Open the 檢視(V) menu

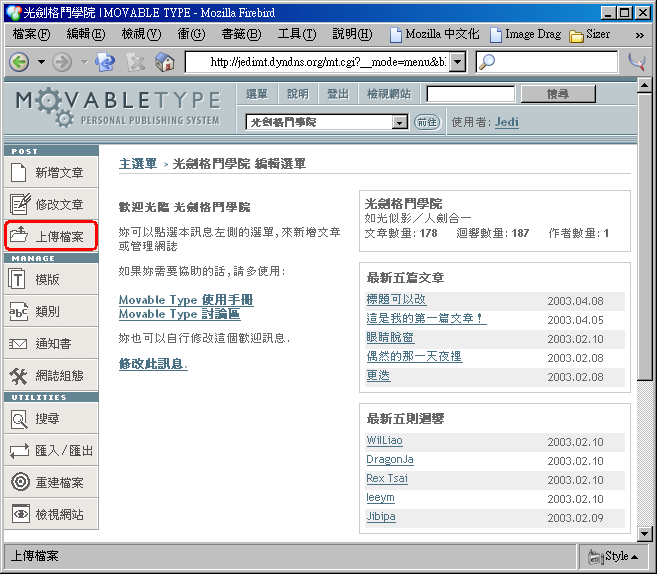[x=141, y=34]
